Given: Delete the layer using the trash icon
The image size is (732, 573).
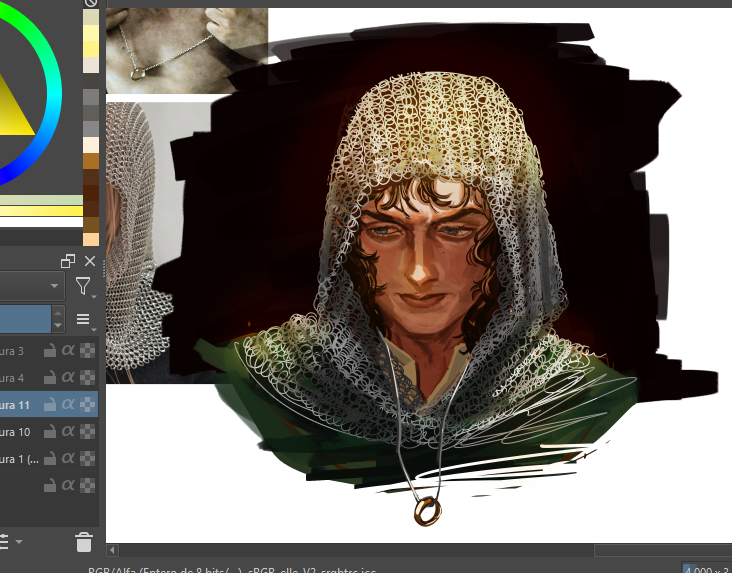Looking at the screenshot, I should (x=84, y=542).
